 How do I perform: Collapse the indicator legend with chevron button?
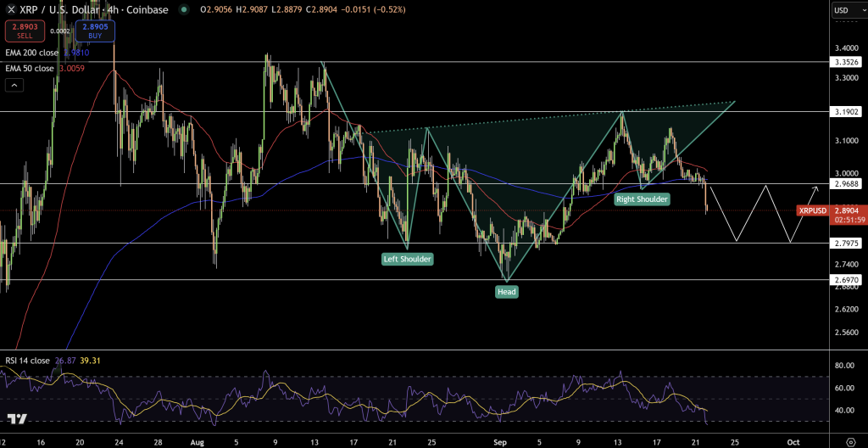coord(14,86)
